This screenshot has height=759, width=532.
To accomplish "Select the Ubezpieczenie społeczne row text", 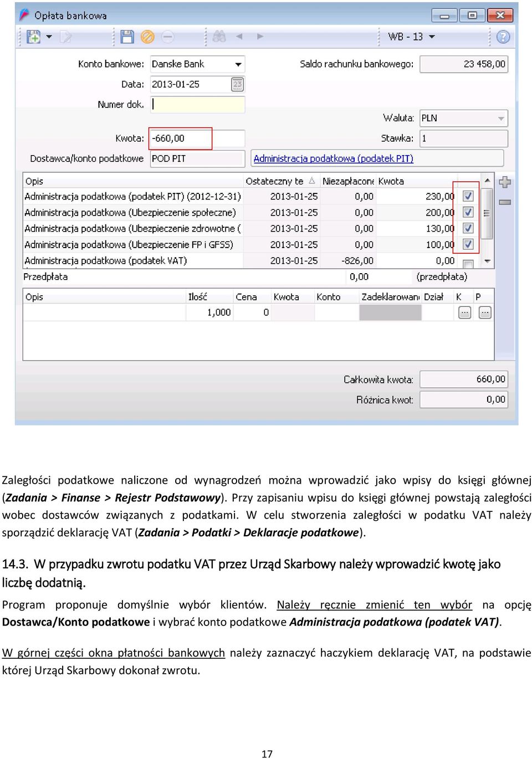I will coord(130,212).
